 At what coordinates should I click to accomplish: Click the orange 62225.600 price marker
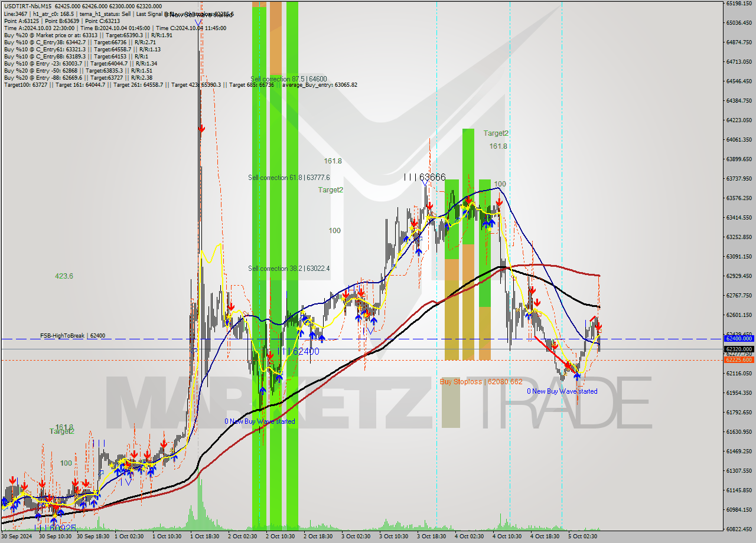(738, 359)
